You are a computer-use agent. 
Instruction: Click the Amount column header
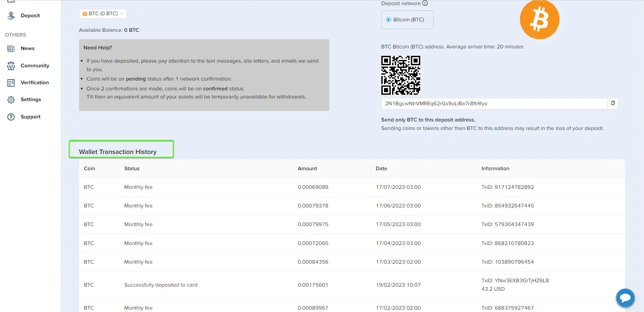(x=307, y=169)
